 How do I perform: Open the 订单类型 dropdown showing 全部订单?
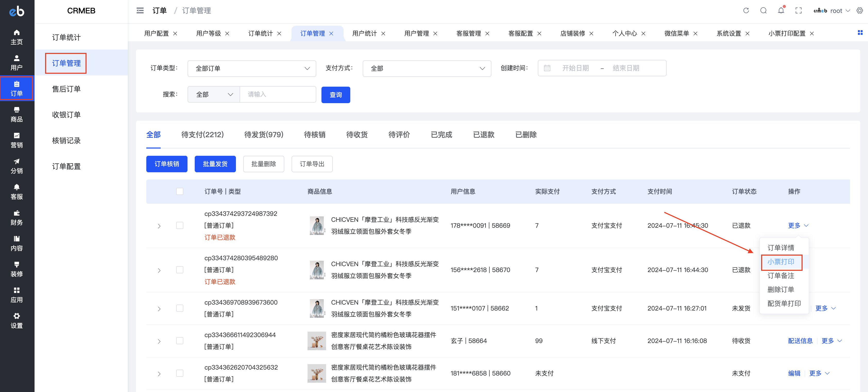[x=251, y=69]
